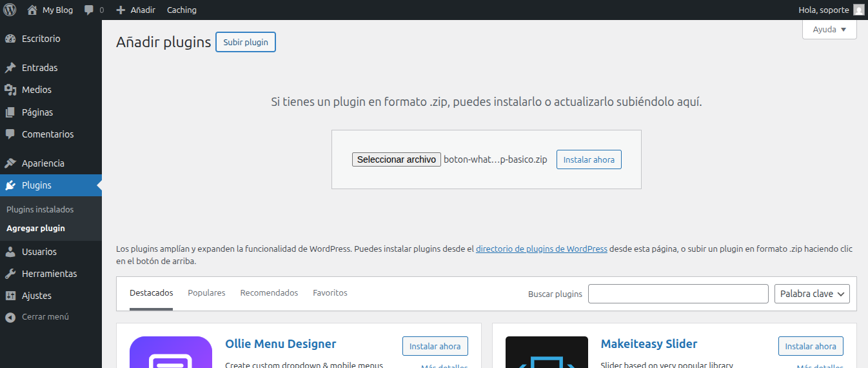Click the Buscar plugins search field
Image resolution: width=868 pixels, height=368 pixels.
678,294
